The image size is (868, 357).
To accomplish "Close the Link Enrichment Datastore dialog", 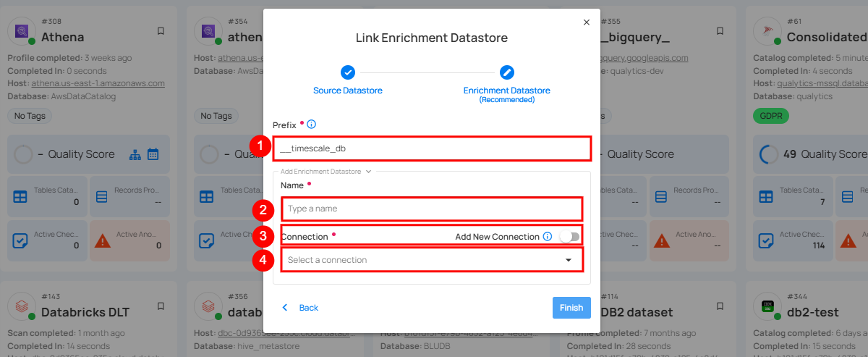I will (587, 22).
